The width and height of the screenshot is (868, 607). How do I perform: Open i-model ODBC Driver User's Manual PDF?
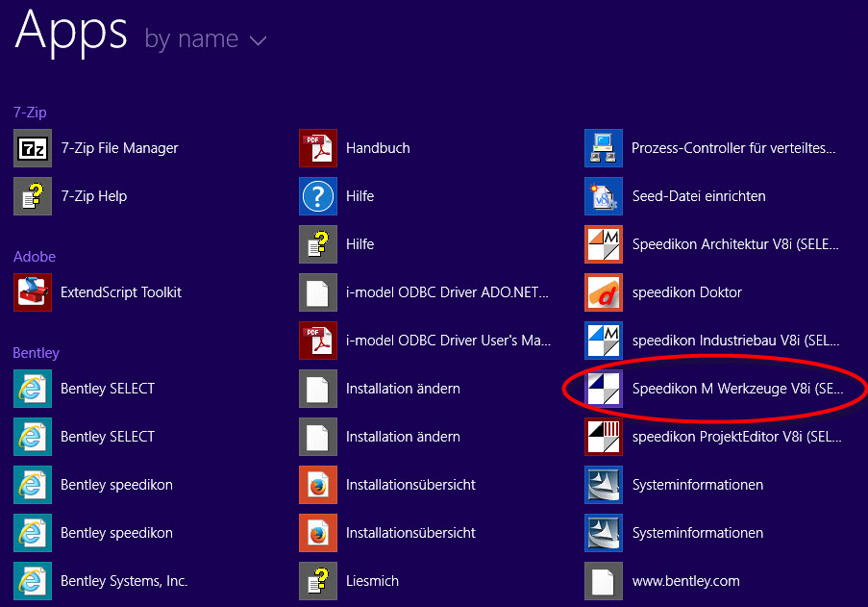tap(425, 341)
